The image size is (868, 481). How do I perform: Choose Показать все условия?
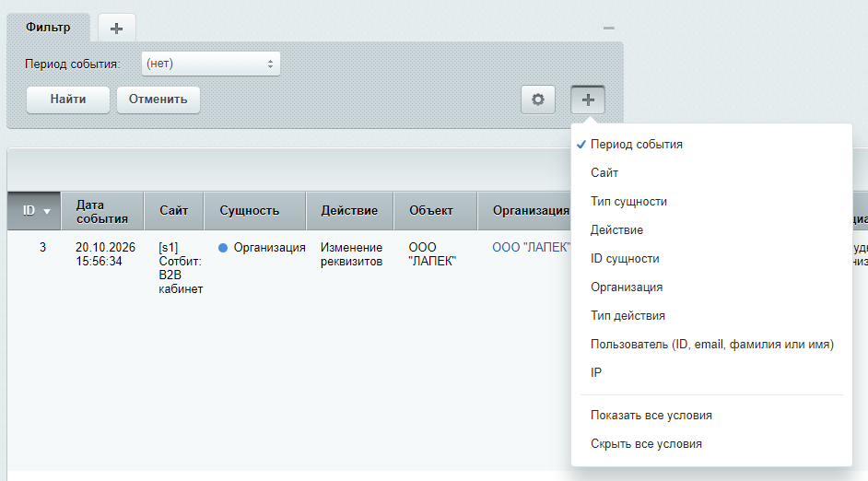pos(711,416)
